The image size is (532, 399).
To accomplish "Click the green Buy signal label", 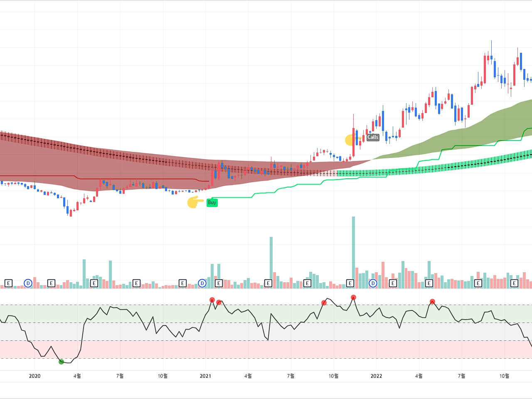I will pos(212,202).
